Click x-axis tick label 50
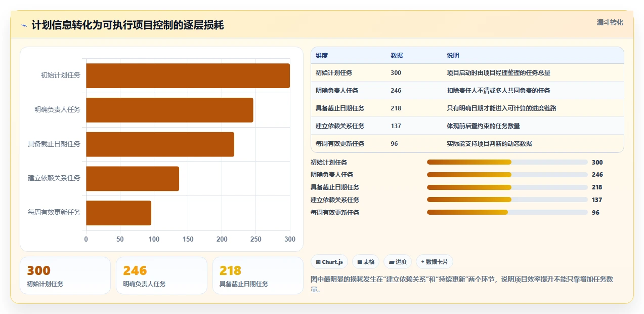644x314 pixels. [120, 239]
